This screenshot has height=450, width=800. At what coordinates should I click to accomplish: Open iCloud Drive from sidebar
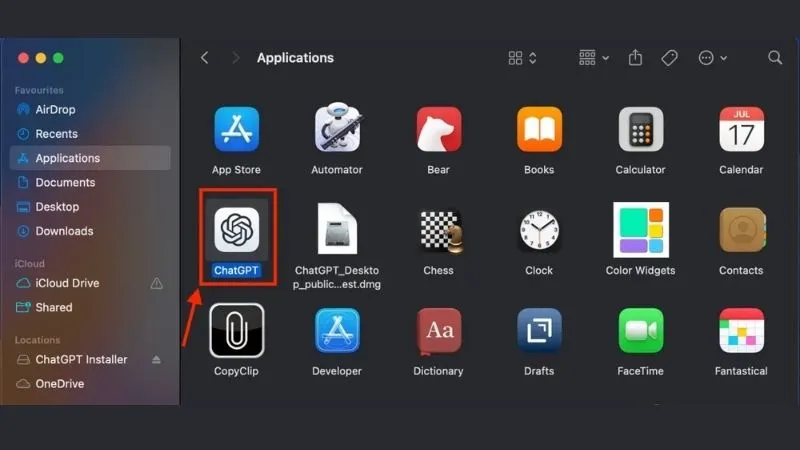pos(68,283)
